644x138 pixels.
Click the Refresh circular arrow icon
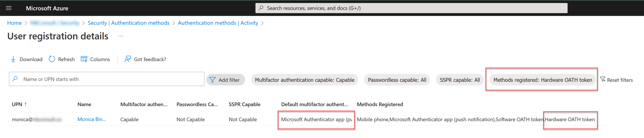click(52, 59)
